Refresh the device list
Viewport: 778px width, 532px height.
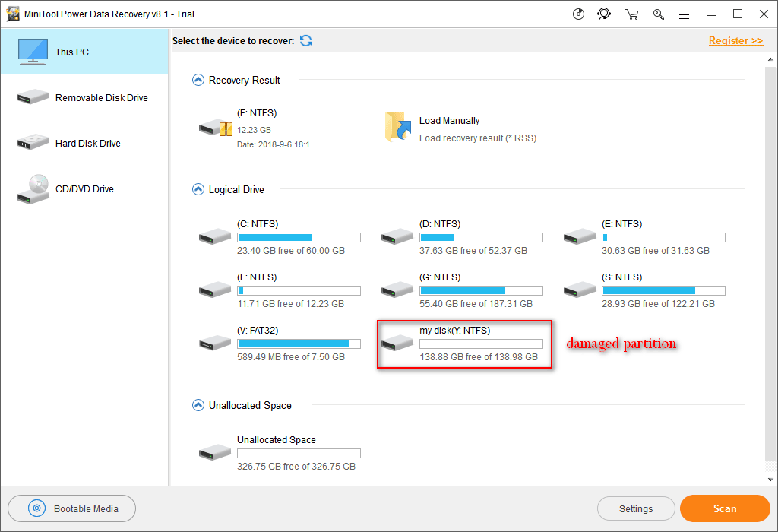coord(305,40)
